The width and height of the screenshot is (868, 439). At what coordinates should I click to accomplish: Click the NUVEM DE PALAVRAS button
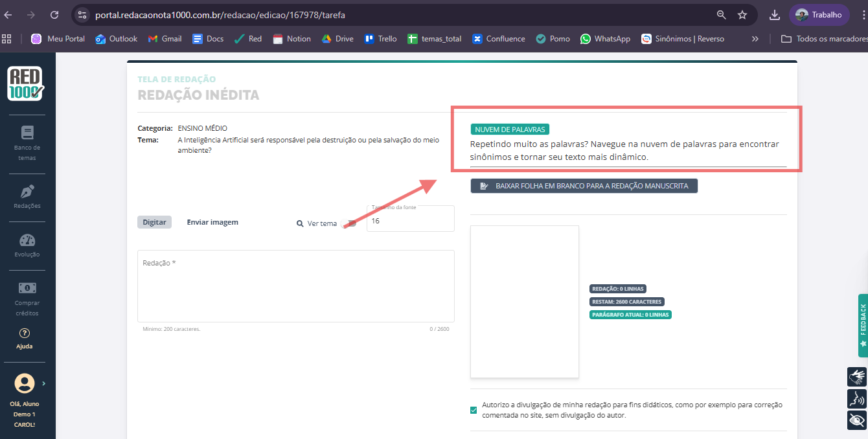[510, 129]
